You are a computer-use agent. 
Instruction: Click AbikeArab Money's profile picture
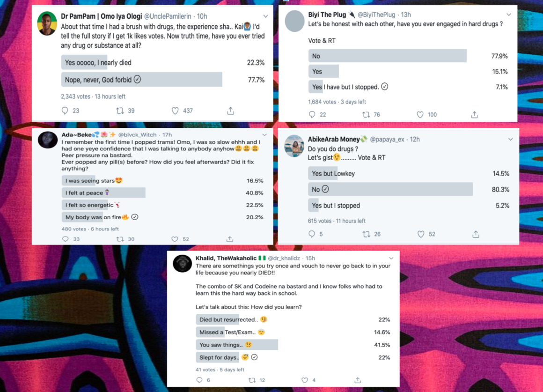click(x=294, y=147)
